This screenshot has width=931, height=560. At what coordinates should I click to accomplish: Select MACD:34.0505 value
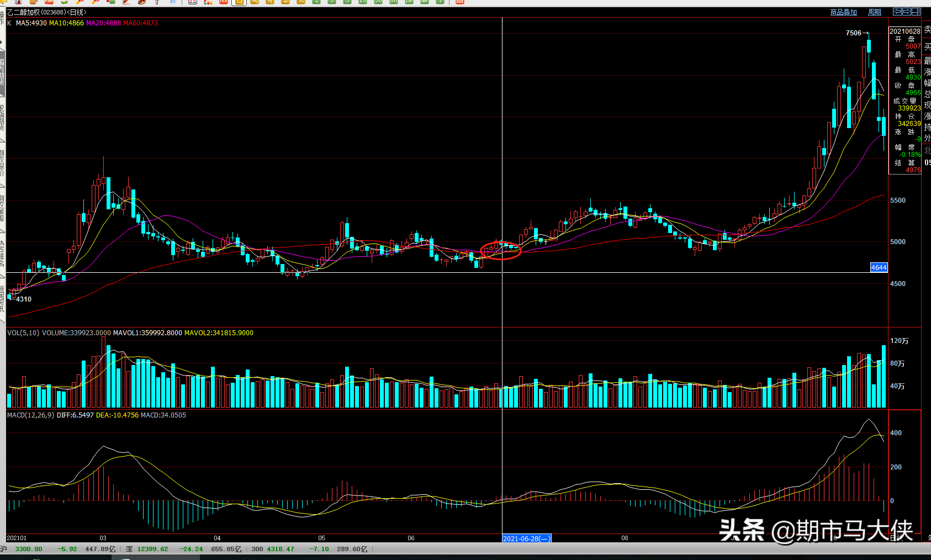(163, 415)
